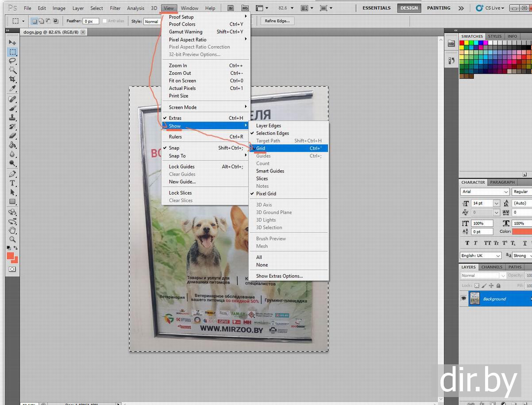
Task: Choose the Paint Bucket tool
Action: click(x=12, y=145)
